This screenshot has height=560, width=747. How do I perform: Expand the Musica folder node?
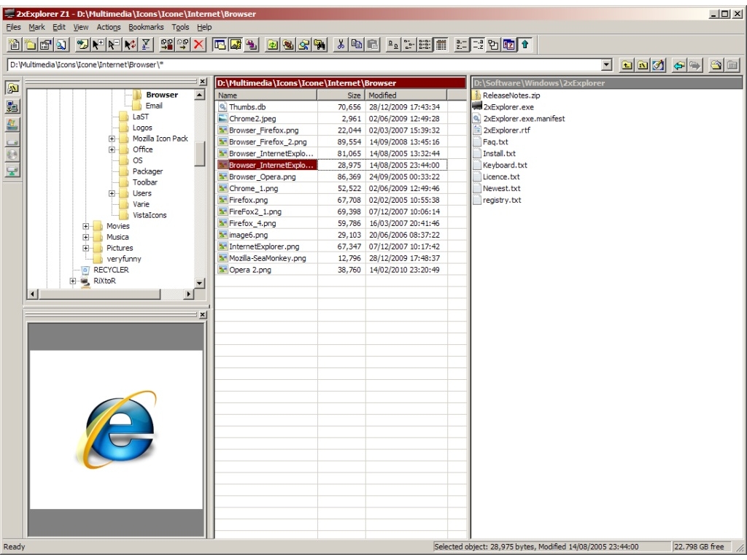(x=86, y=237)
